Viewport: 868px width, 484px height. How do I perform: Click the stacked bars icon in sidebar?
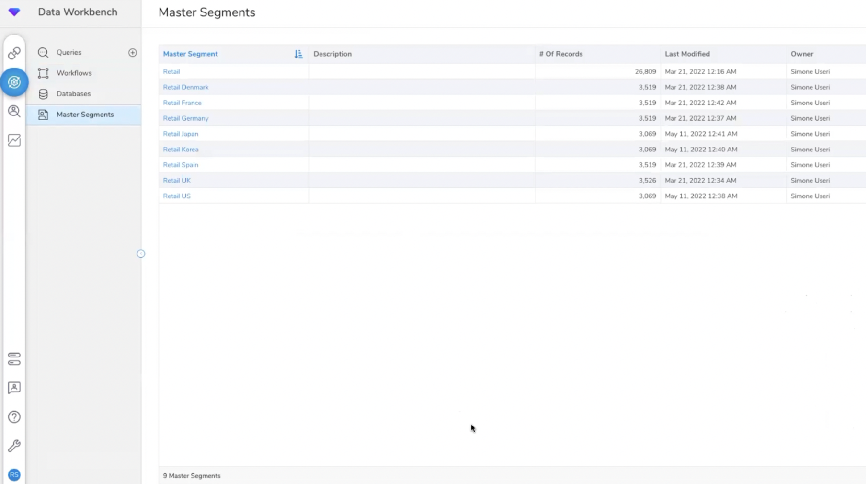tap(14, 359)
